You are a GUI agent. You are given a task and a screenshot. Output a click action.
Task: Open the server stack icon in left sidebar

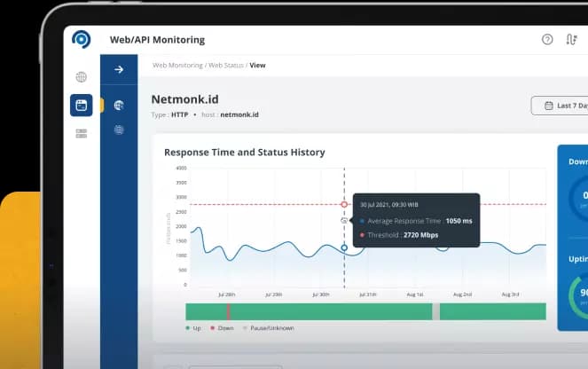(x=82, y=133)
